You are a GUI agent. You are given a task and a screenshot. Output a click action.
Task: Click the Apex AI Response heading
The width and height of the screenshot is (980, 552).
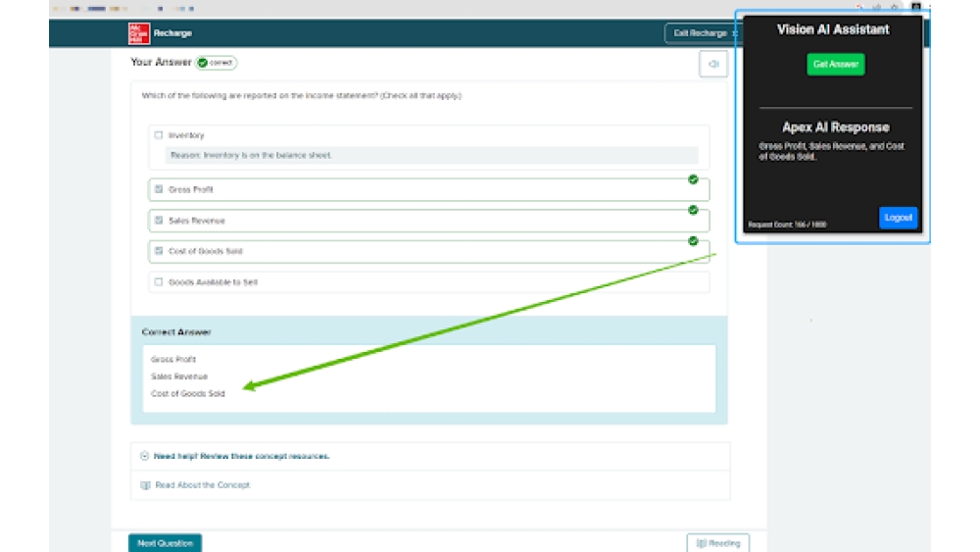pos(836,127)
